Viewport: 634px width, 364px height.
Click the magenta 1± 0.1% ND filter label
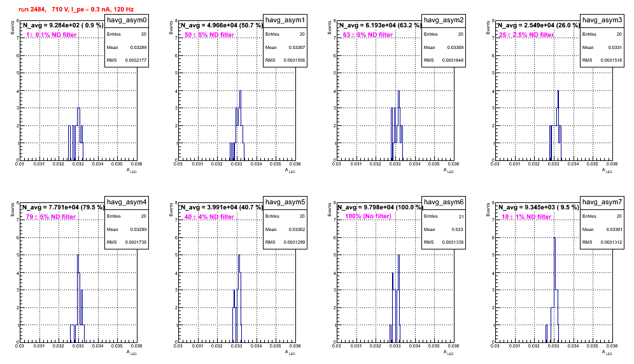coord(52,35)
